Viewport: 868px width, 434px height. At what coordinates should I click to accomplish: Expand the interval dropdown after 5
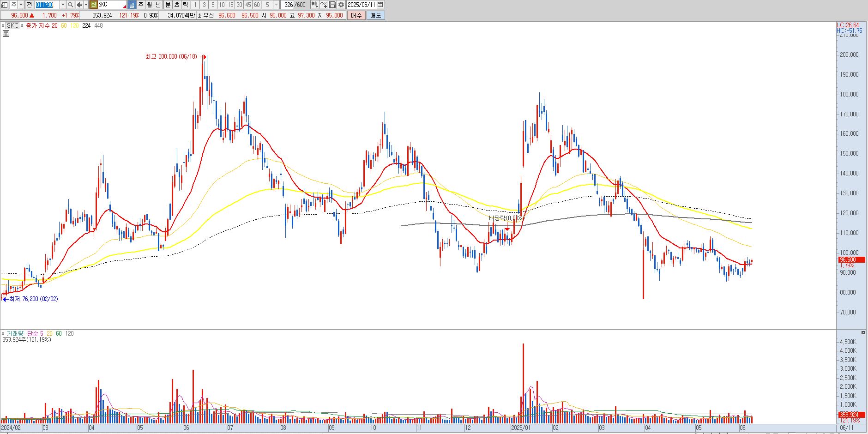click(277, 5)
